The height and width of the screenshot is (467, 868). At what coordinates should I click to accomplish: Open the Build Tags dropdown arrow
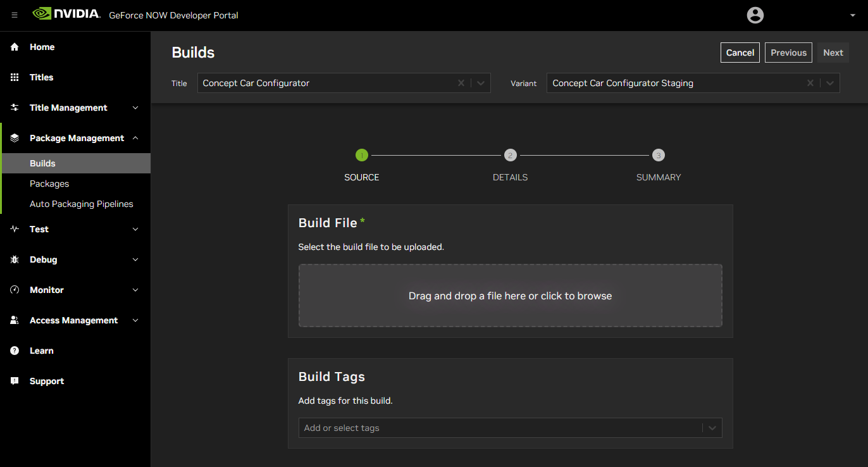[712, 428]
